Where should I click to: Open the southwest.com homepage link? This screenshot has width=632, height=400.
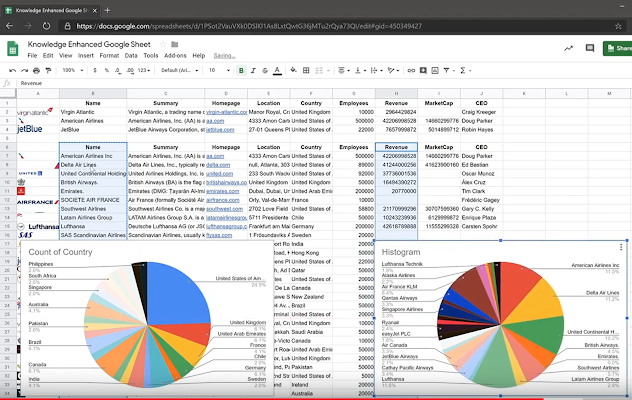tap(225, 209)
